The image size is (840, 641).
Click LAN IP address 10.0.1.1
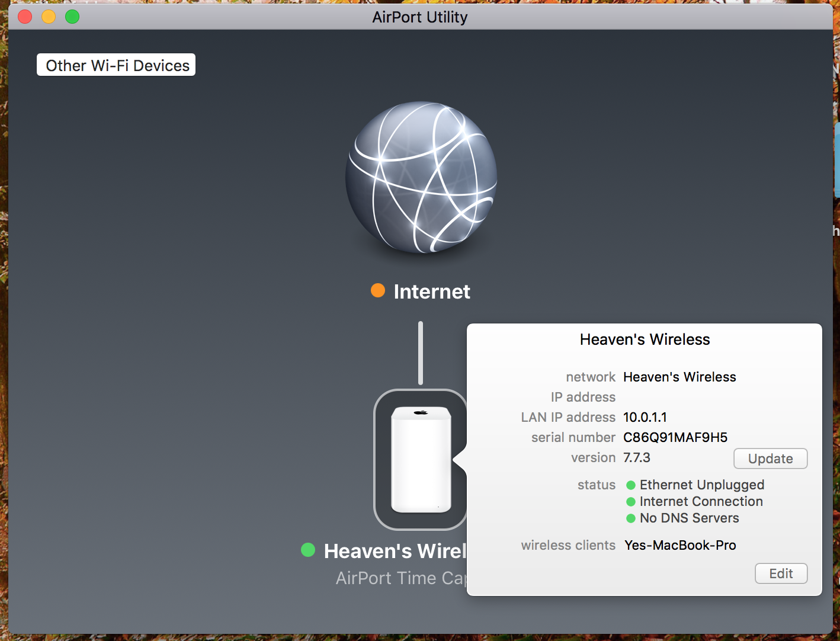(645, 418)
